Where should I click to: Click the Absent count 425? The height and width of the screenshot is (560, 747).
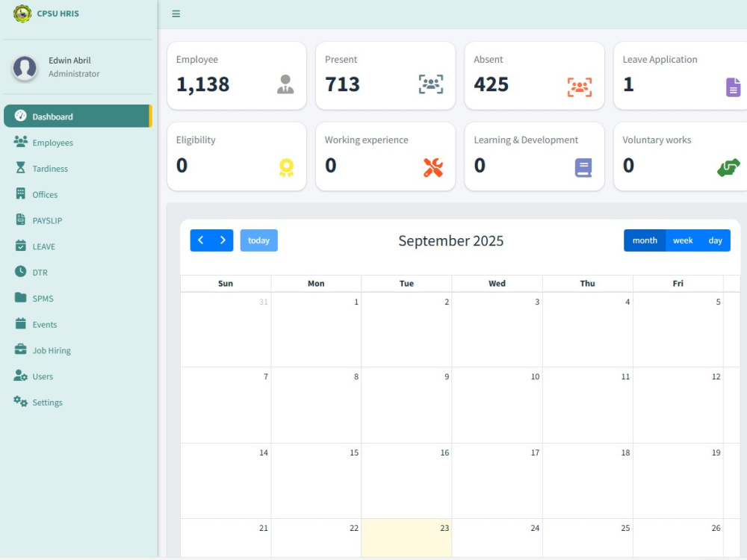coord(492,84)
